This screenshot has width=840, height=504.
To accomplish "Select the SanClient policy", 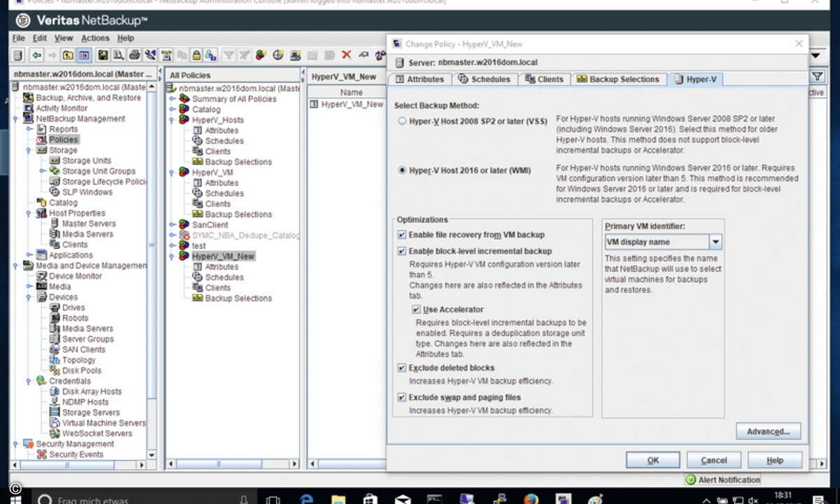I will [210, 225].
